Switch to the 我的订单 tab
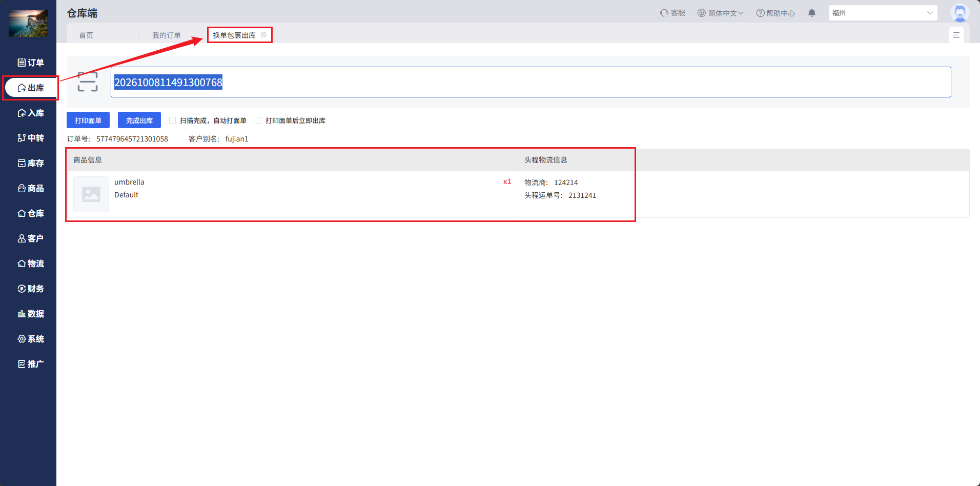 [x=167, y=35]
